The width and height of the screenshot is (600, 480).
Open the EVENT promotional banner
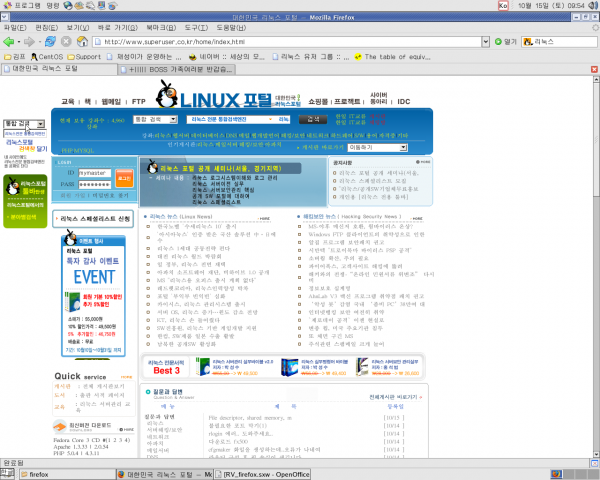pos(94,295)
